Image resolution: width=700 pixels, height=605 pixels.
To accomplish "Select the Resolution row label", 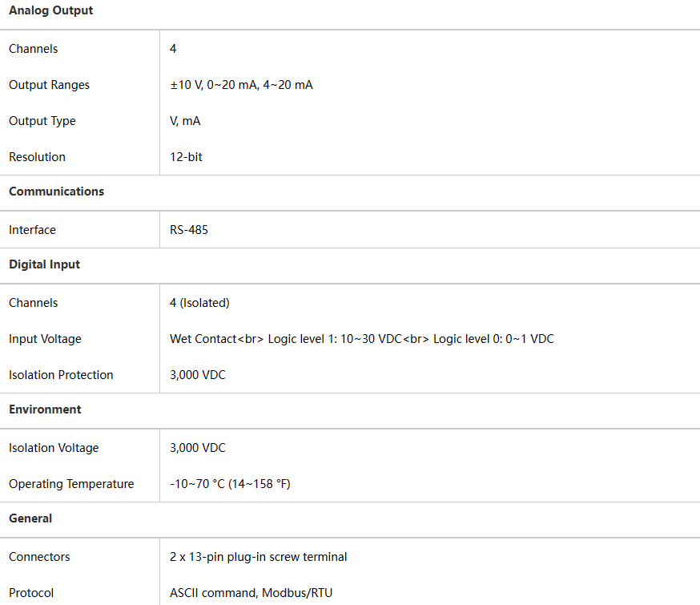I will coord(38,157).
